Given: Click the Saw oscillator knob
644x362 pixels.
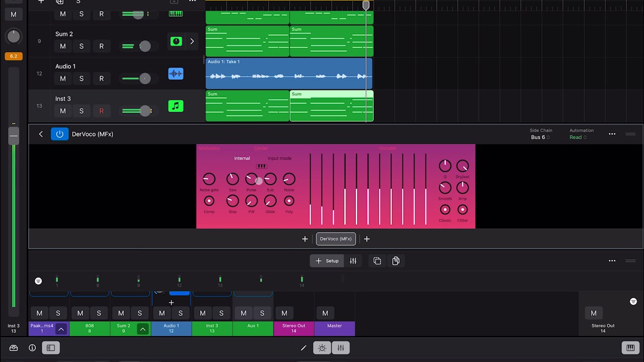Looking at the screenshot, I should click(x=232, y=178).
